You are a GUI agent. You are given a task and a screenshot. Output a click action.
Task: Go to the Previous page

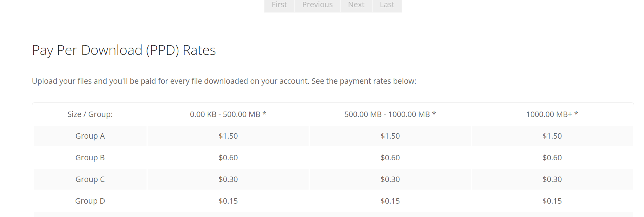pyautogui.click(x=317, y=5)
